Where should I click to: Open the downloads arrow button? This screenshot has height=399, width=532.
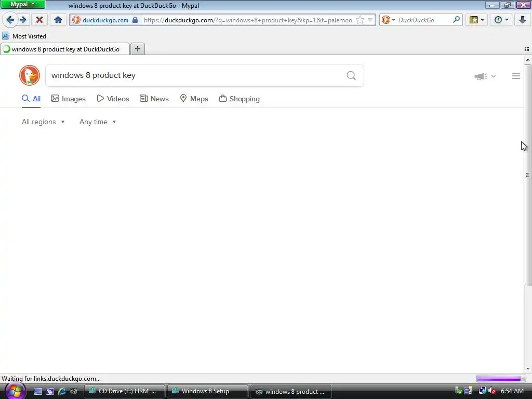pos(522,20)
